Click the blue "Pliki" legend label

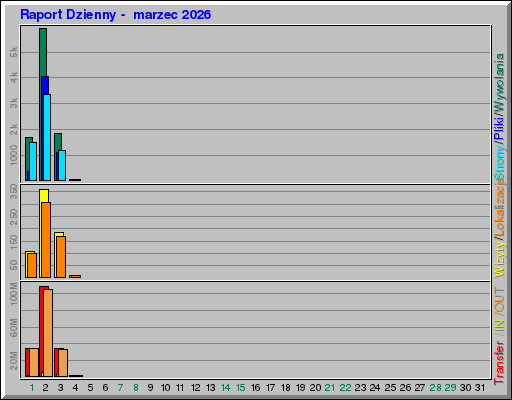click(x=499, y=129)
